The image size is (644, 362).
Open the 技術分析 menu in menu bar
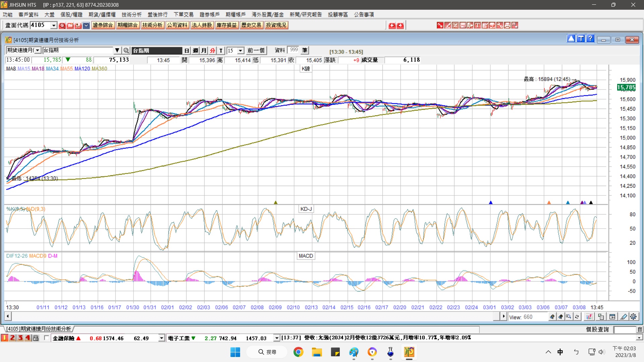coord(131,14)
